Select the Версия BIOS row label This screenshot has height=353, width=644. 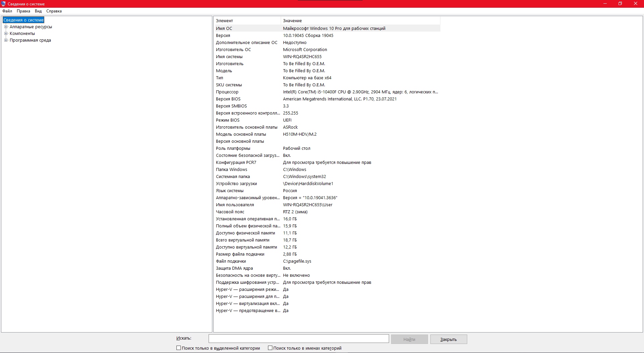pos(228,99)
